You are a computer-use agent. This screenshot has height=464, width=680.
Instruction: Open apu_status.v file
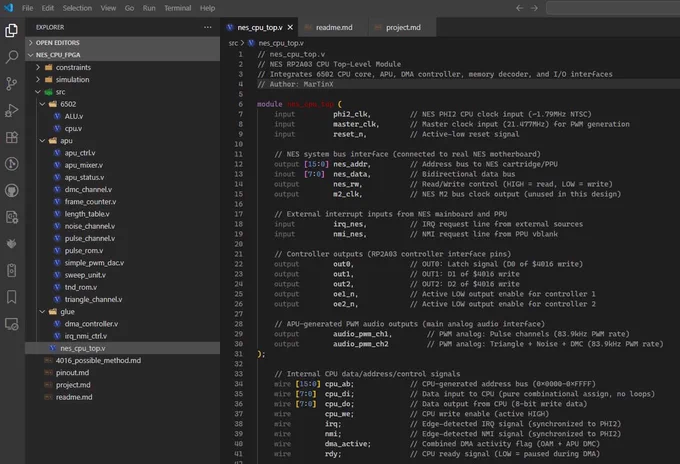(122, 177)
